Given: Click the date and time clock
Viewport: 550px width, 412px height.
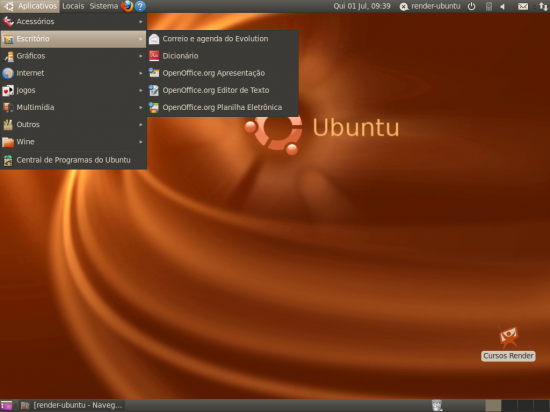Looking at the screenshot, I should click(362, 6).
